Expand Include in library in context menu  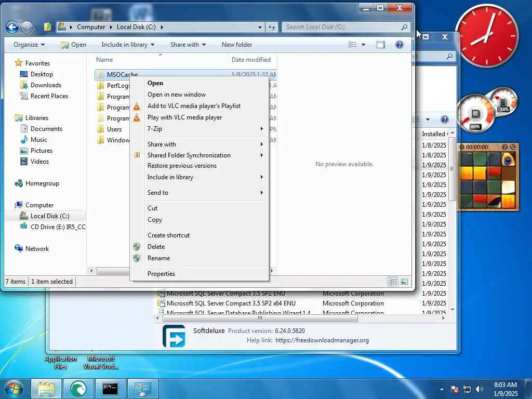pos(199,177)
